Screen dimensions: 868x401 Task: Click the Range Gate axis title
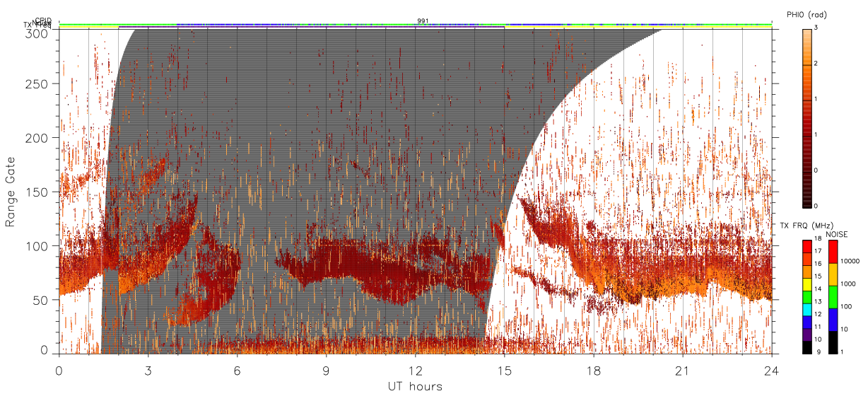point(10,191)
